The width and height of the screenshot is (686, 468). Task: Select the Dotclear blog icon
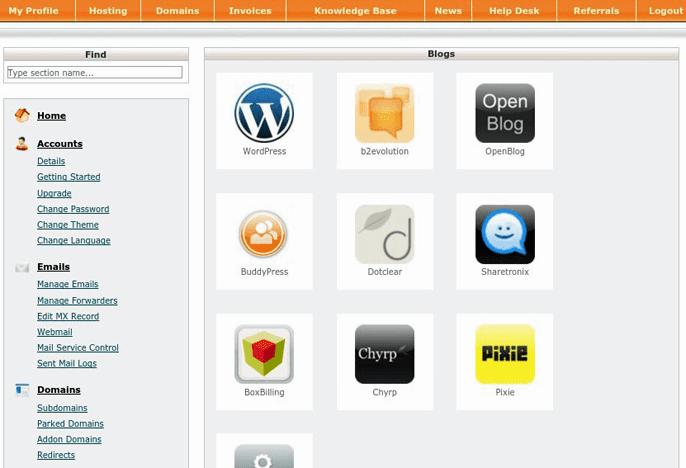385,234
